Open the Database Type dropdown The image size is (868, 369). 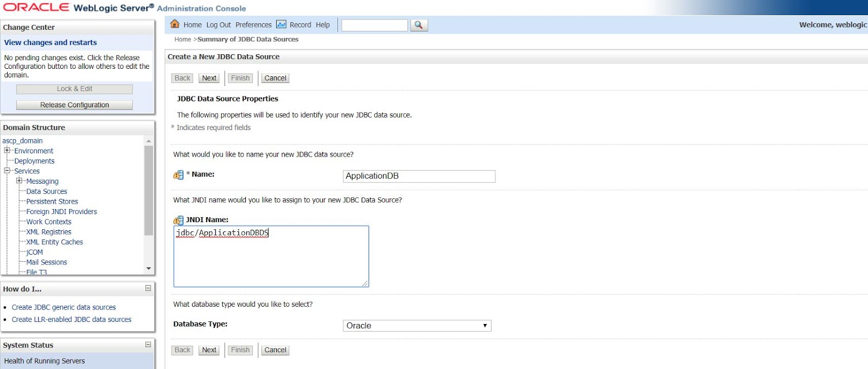[x=417, y=326]
